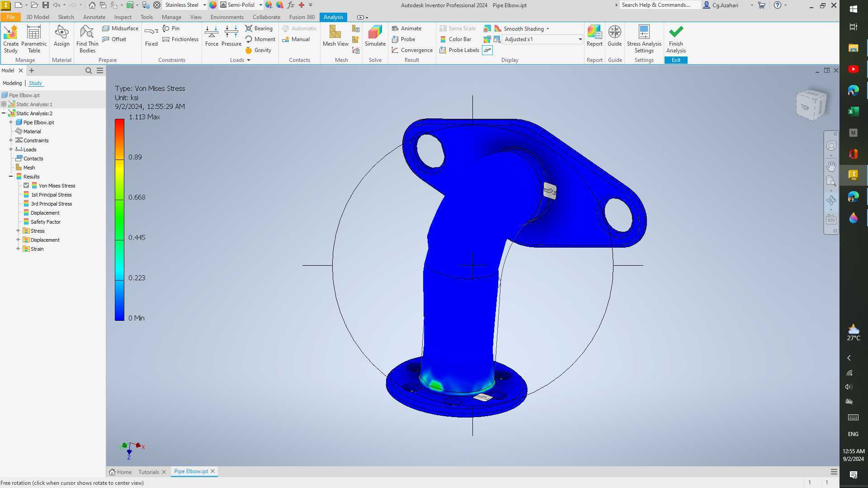Toggle the Color Bar display
Viewport: 868px width, 488px height.
pyautogui.click(x=455, y=39)
